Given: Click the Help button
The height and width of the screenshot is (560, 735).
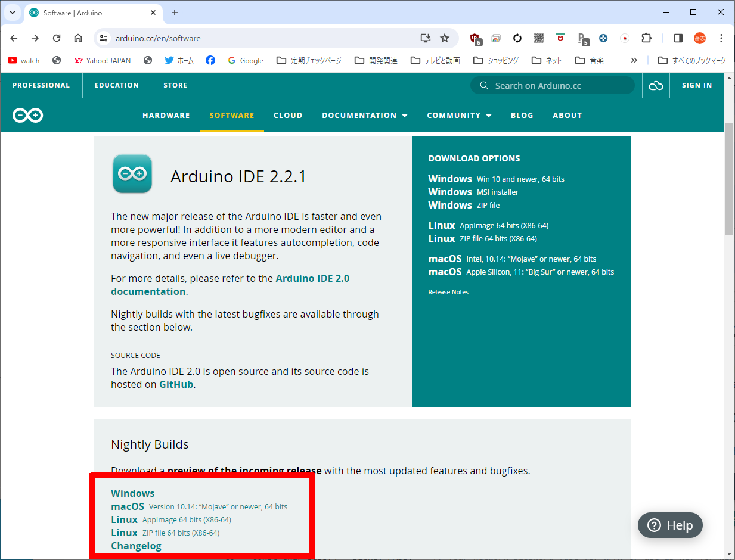Looking at the screenshot, I should point(670,525).
